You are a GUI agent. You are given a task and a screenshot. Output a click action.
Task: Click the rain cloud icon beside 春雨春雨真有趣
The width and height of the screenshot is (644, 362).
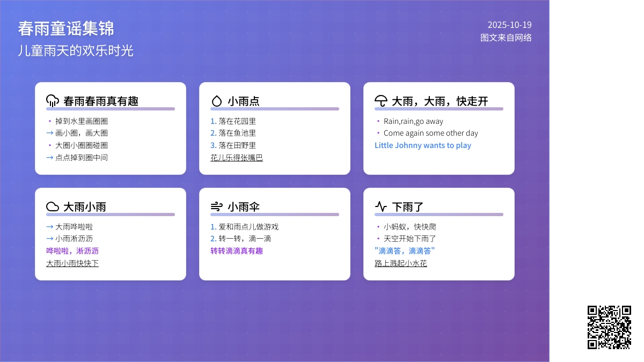[53, 101]
